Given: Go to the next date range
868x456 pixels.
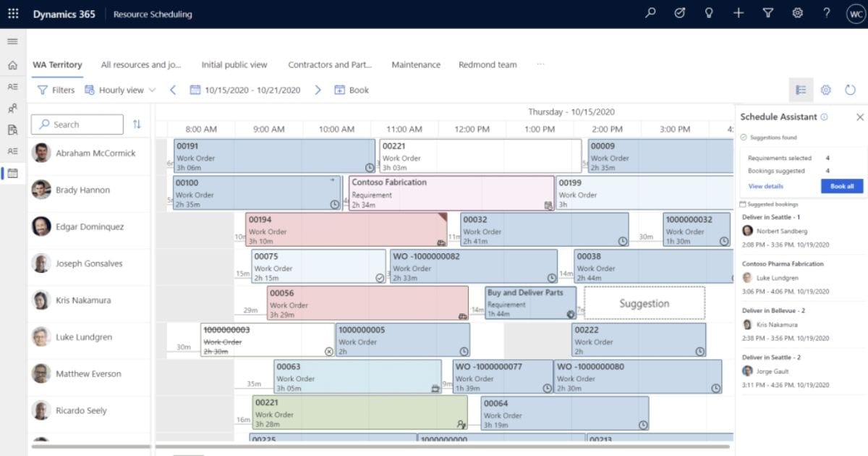Looking at the screenshot, I should (x=318, y=90).
